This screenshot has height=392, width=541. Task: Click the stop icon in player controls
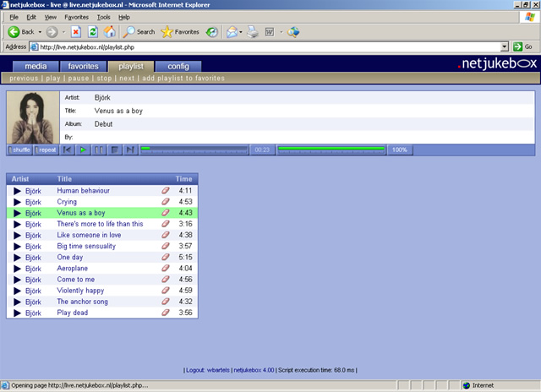tap(114, 150)
